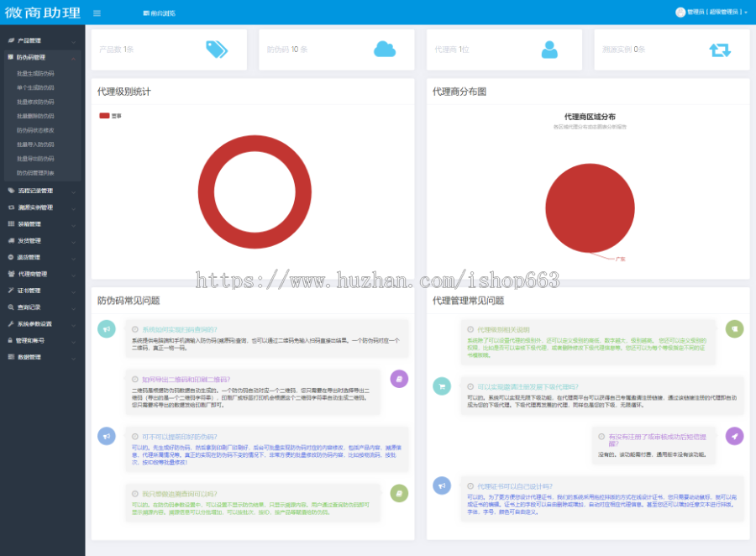Image resolution: width=756 pixels, height=556 pixels.
Task: Click blue megaphone icon beside 代理证书可以自己设计吗
Action: coord(442,485)
